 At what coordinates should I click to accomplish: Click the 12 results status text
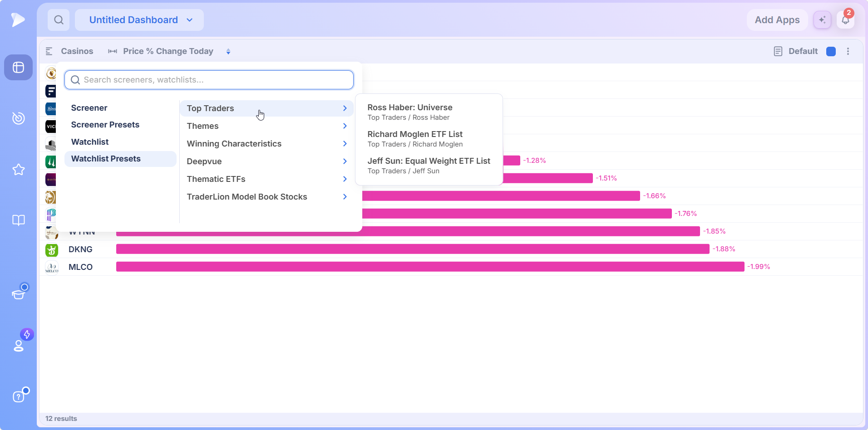point(61,419)
